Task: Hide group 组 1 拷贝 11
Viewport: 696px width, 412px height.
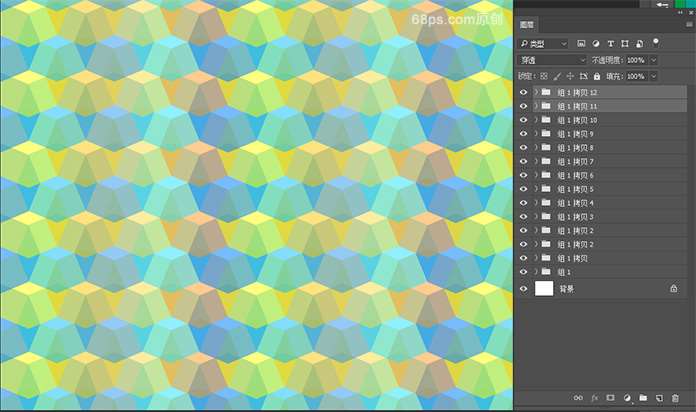Action: (x=524, y=106)
